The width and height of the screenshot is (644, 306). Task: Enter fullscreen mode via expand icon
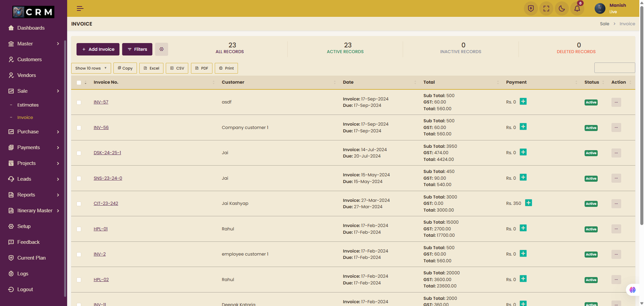[x=546, y=8]
